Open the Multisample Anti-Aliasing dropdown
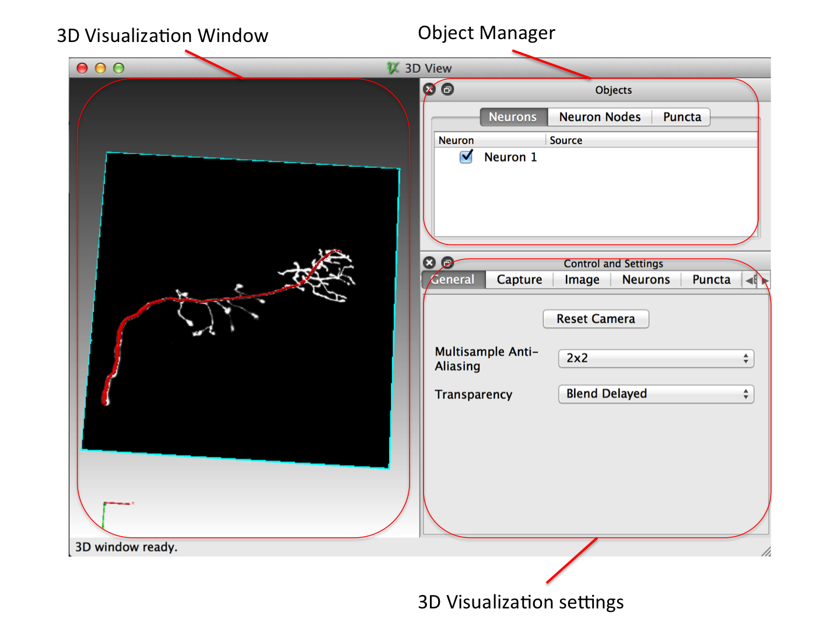The width and height of the screenshot is (840, 630). [656, 358]
